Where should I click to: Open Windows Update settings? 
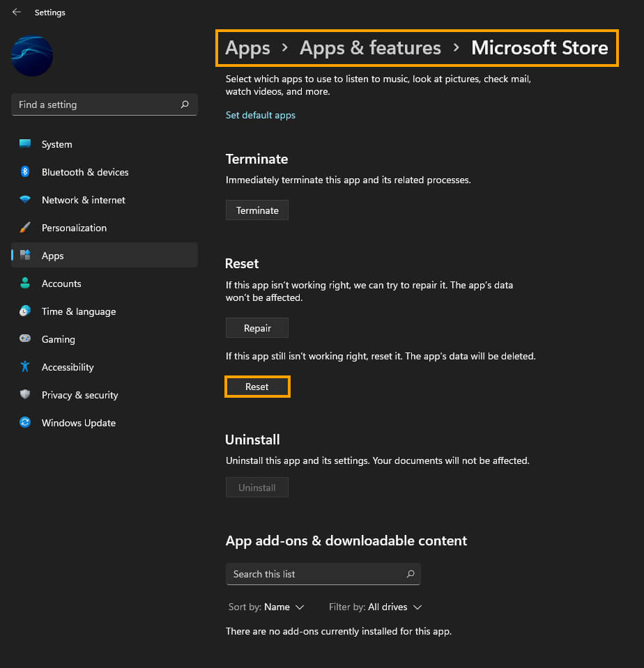105,423
